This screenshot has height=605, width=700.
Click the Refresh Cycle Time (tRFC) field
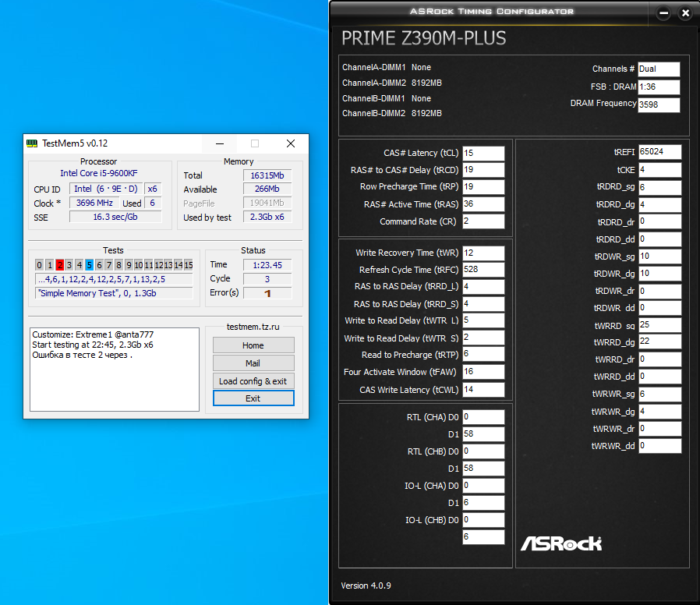(483, 270)
